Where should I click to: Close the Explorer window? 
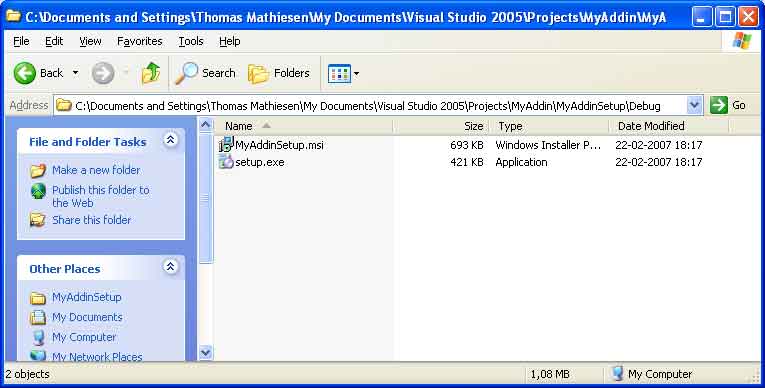pyautogui.click(x=748, y=17)
